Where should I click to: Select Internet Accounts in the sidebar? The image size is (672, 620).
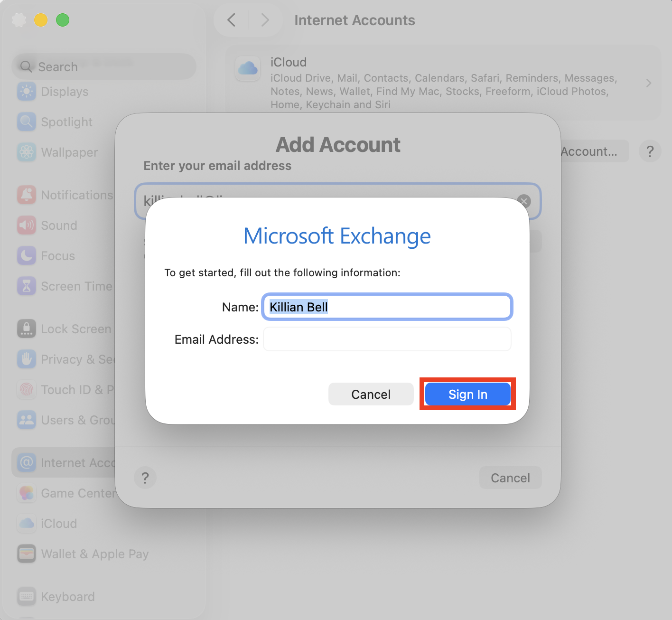76,462
